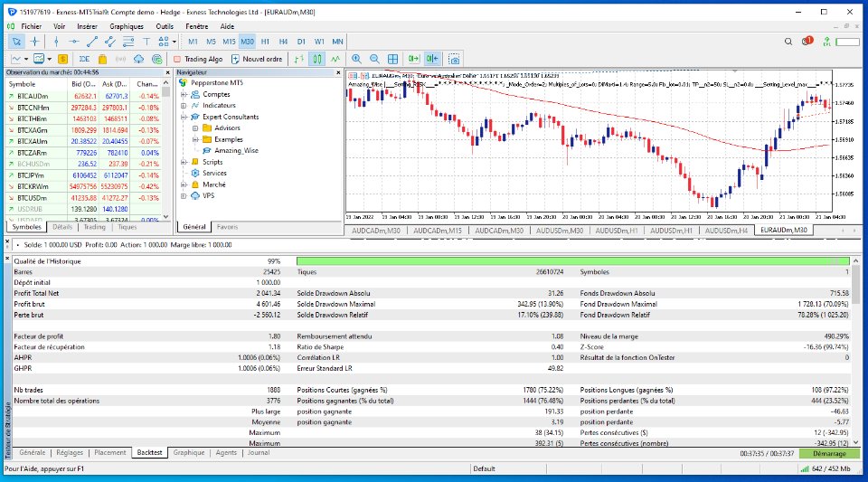
Task: Click the Démarrage start button
Action: click(x=829, y=453)
